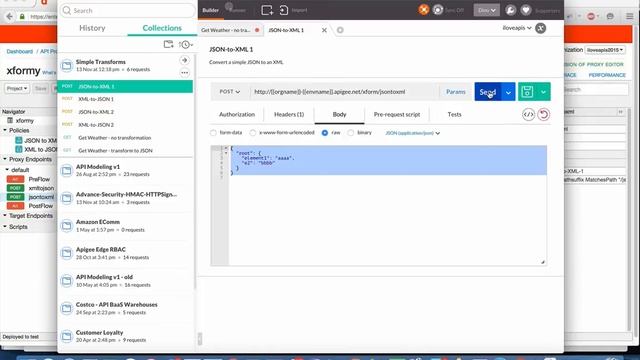Expand the Target Endpoints node in Navigator
Image resolution: width=640 pixels, height=360 pixels.
(5, 216)
